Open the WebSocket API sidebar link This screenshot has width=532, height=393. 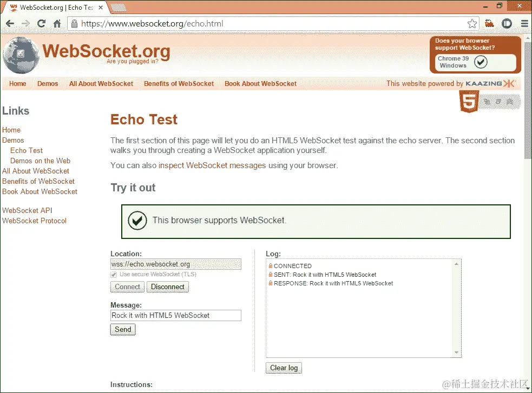tap(27, 210)
